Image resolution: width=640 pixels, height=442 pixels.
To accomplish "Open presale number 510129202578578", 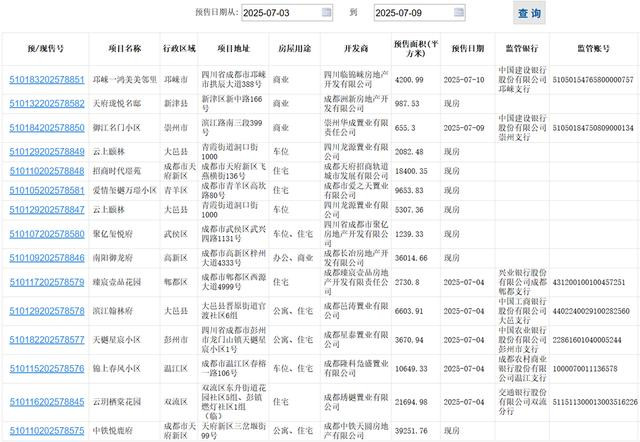I will 47,311.
